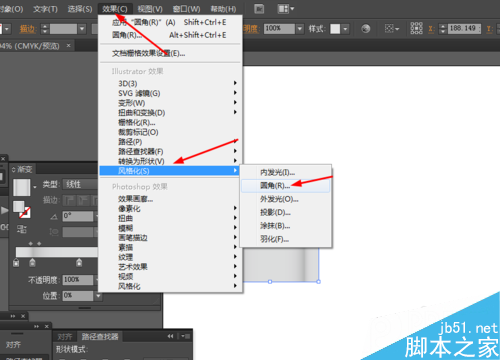Image resolution: width=500 pixels, height=360 pixels.
Task: Expand the 艺术效果 submenu
Action: pos(170,267)
